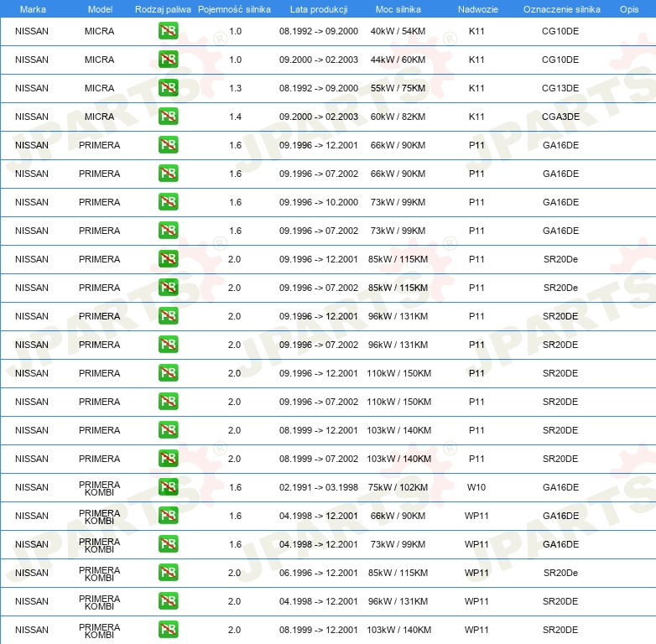
Task: Select the PRIMERA KOMBI cell in the W10 row
Action: click(x=100, y=488)
